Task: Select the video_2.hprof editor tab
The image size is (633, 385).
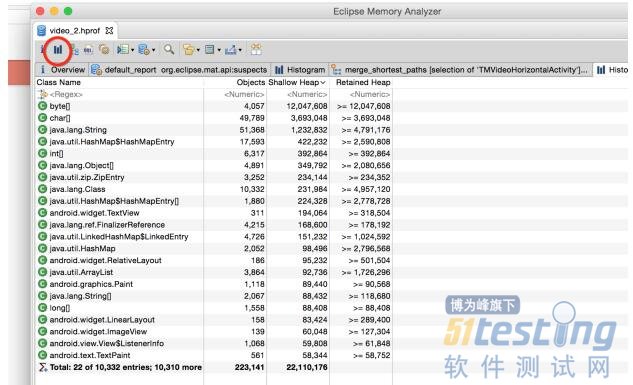Action: pyautogui.click(x=75, y=31)
